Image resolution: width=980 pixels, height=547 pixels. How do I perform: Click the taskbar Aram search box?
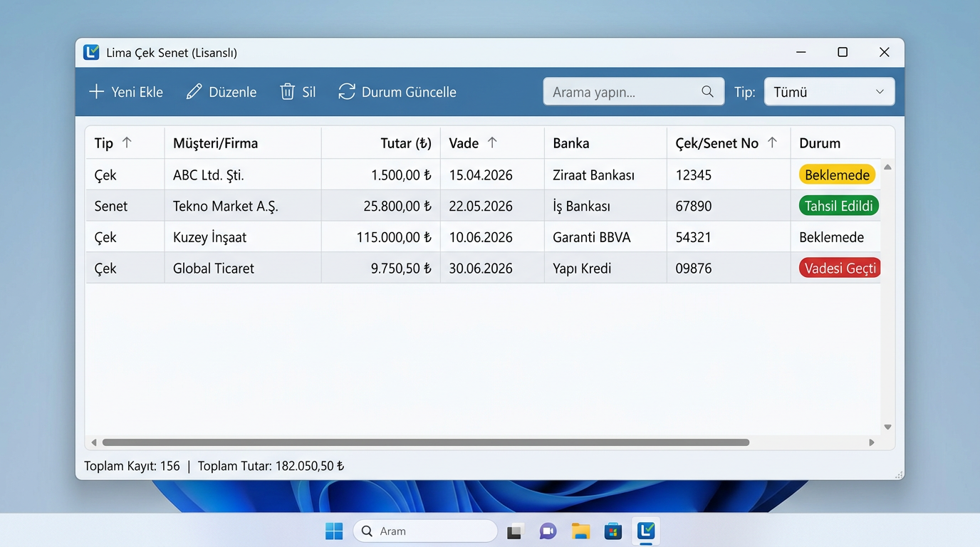425,531
